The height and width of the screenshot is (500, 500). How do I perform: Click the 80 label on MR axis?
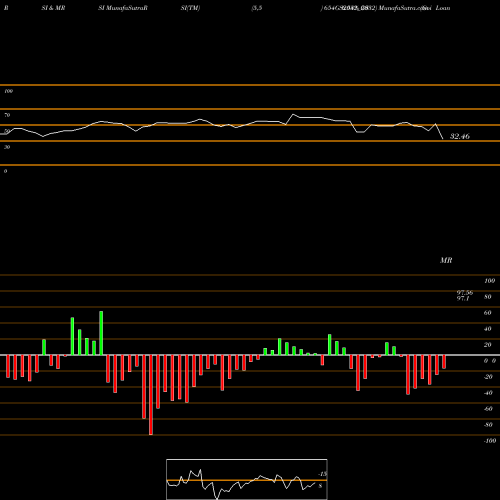(x=488, y=297)
